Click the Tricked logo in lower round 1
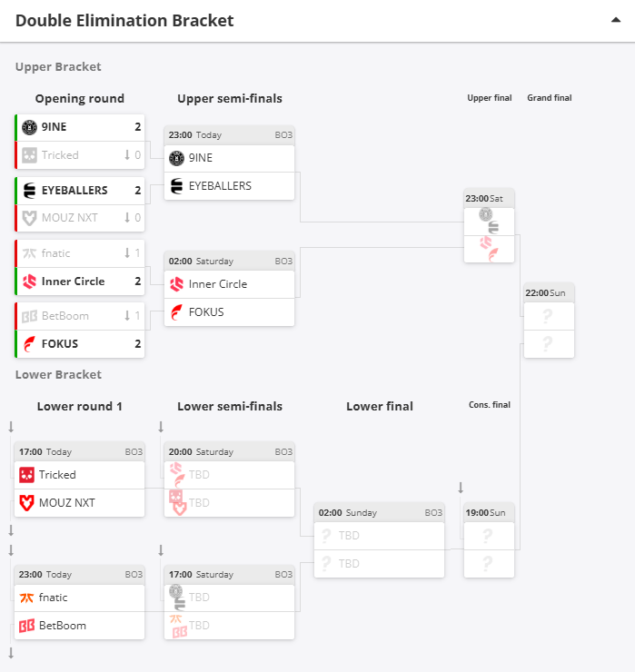635x672 pixels. (x=27, y=475)
